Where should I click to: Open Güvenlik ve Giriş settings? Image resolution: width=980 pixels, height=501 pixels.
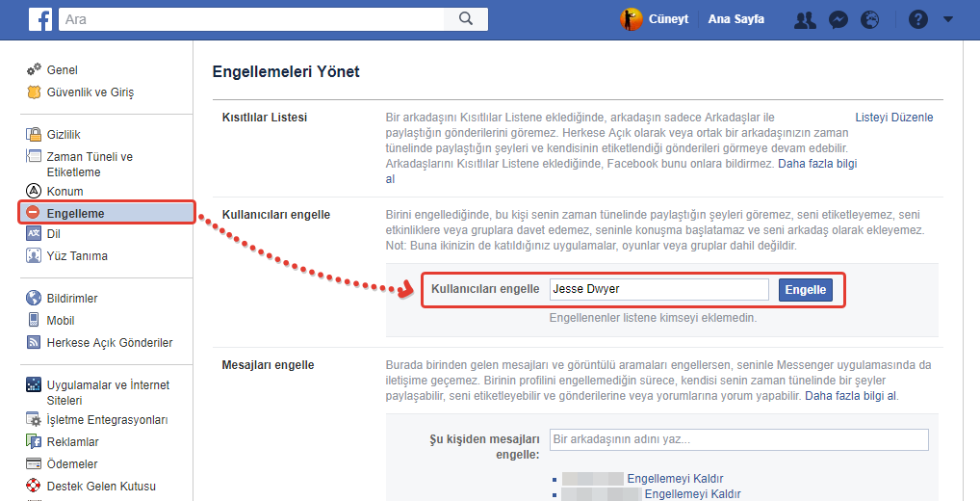[x=90, y=92]
